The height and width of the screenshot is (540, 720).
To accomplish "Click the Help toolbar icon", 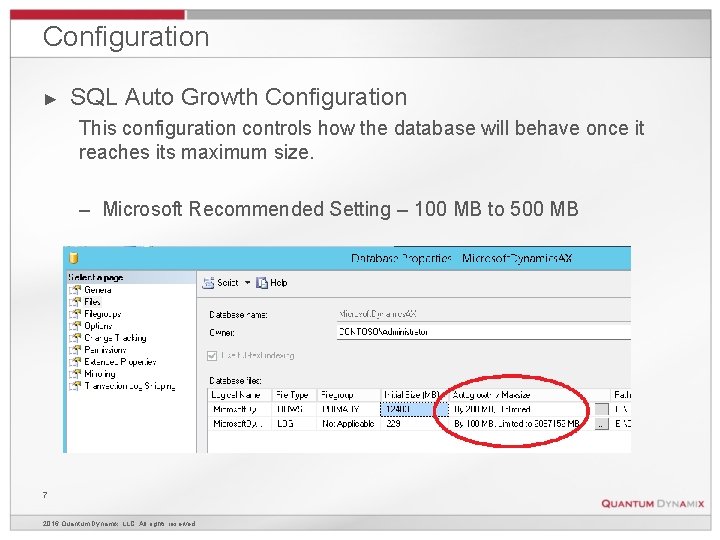I will tap(262, 283).
